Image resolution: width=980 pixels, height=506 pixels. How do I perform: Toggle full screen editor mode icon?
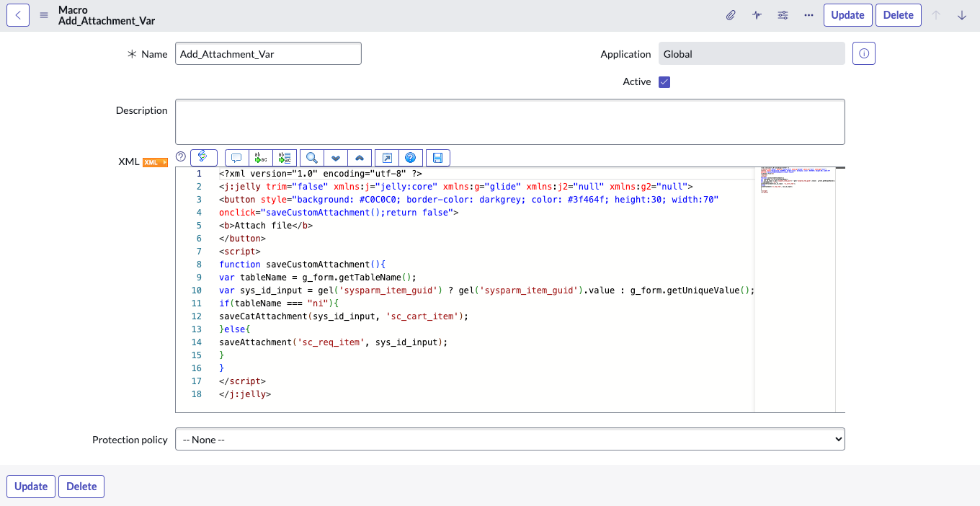[387, 158]
